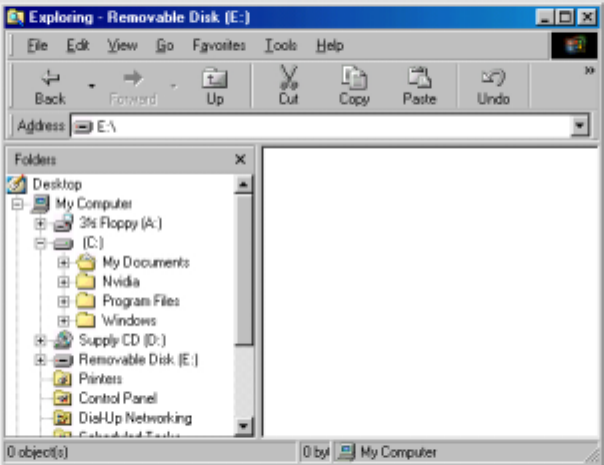Click the Copy toolbar icon
The image size is (604, 465).
[x=354, y=77]
